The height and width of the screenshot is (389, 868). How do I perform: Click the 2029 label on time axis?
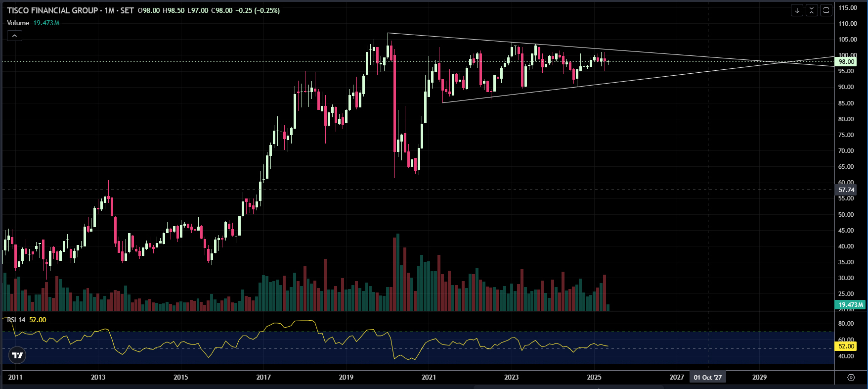point(759,377)
